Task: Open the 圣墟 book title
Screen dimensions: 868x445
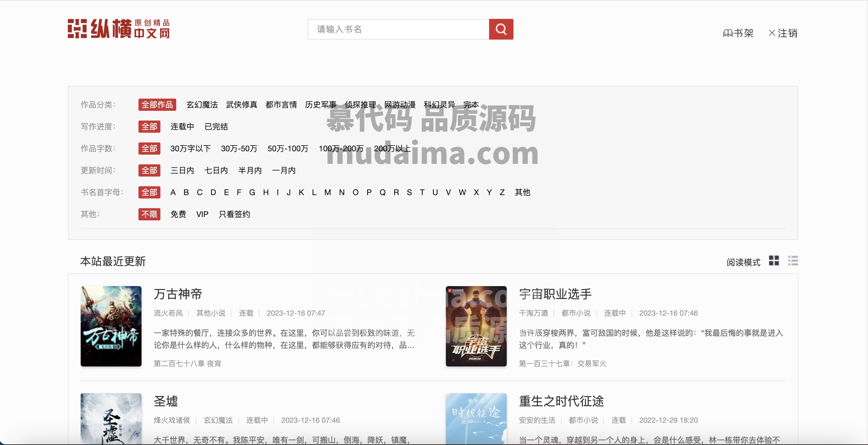Action: (x=166, y=401)
